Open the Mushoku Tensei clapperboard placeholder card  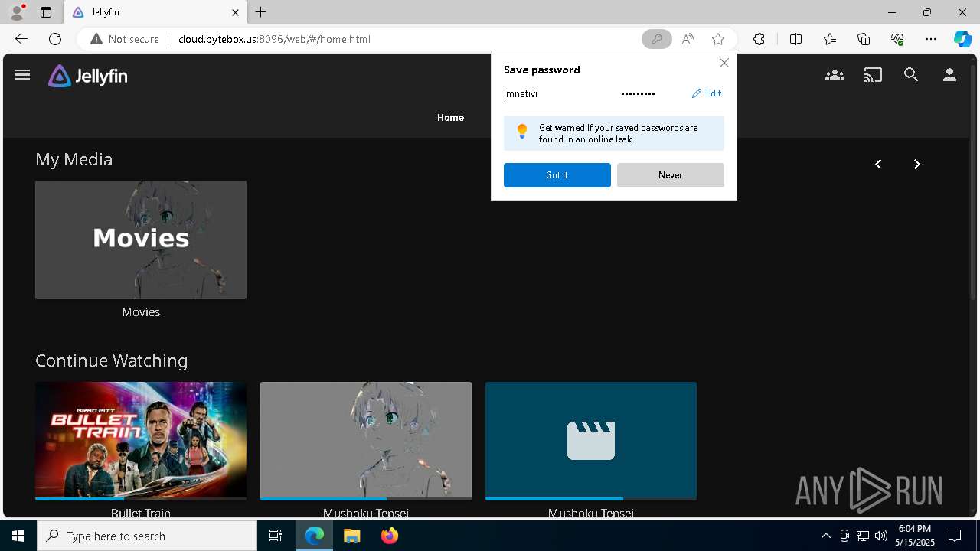point(591,440)
